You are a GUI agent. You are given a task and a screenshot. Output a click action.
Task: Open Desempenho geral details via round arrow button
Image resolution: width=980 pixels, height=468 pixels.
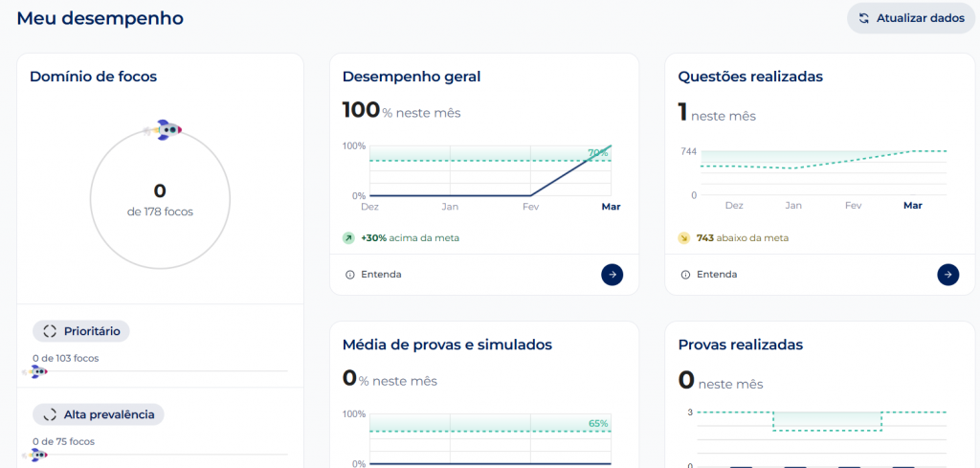[612, 275]
